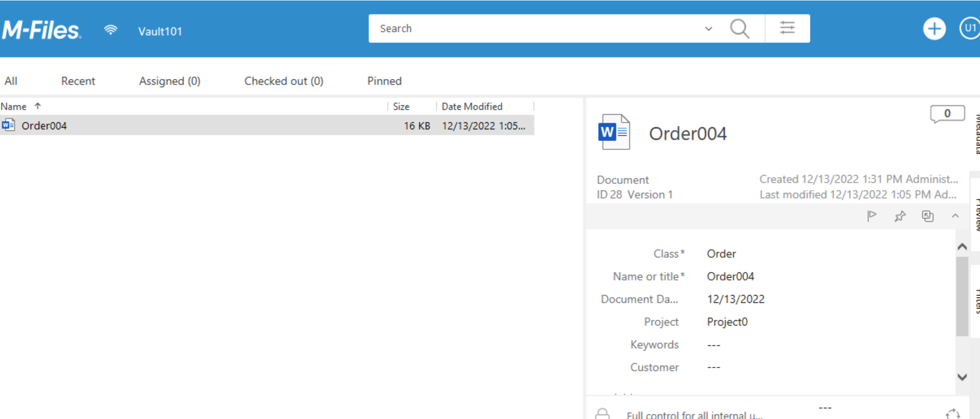Screen dimensions: 980x419
Task: Collapse the metadata header with chevron
Action: [955, 216]
